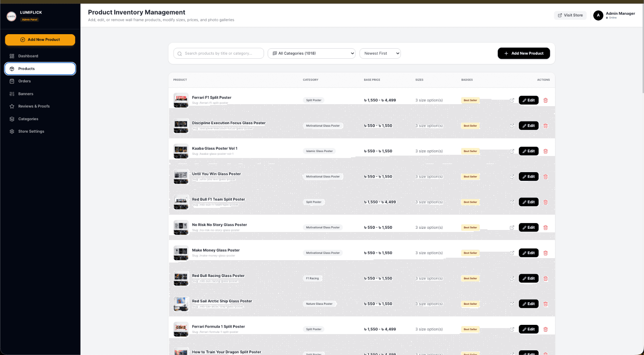644x355 pixels.
Task: Open external link for Make Money Glass Poster
Action: (x=512, y=253)
